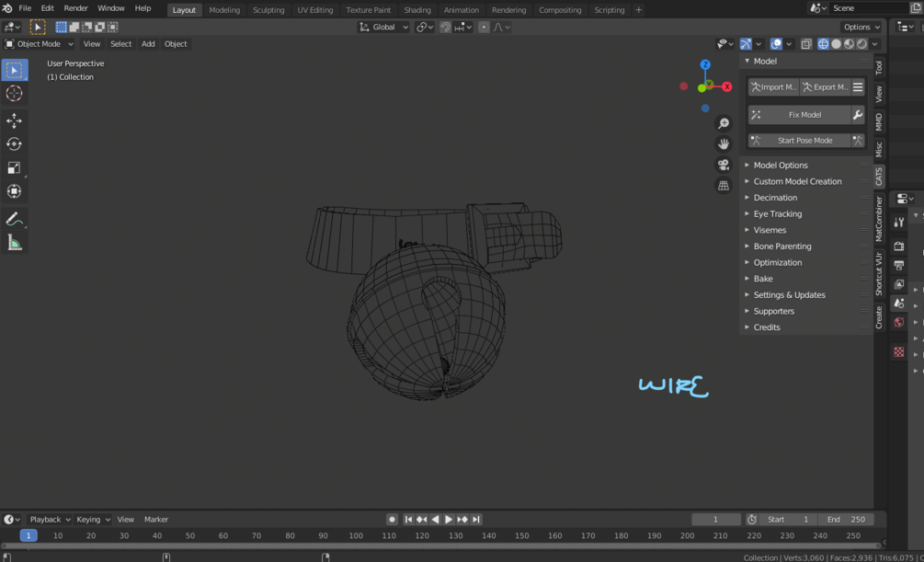The image size is (924, 562).
Task: Click the tweak selection cursor icon
Action: pyautogui.click(x=37, y=27)
